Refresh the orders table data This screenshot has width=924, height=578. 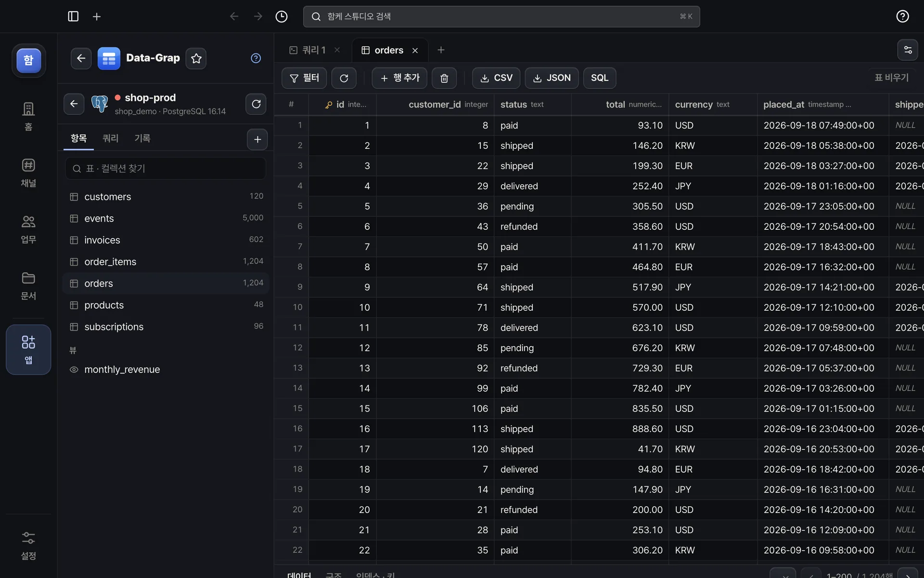pyautogui.click(x=344, y=78)
